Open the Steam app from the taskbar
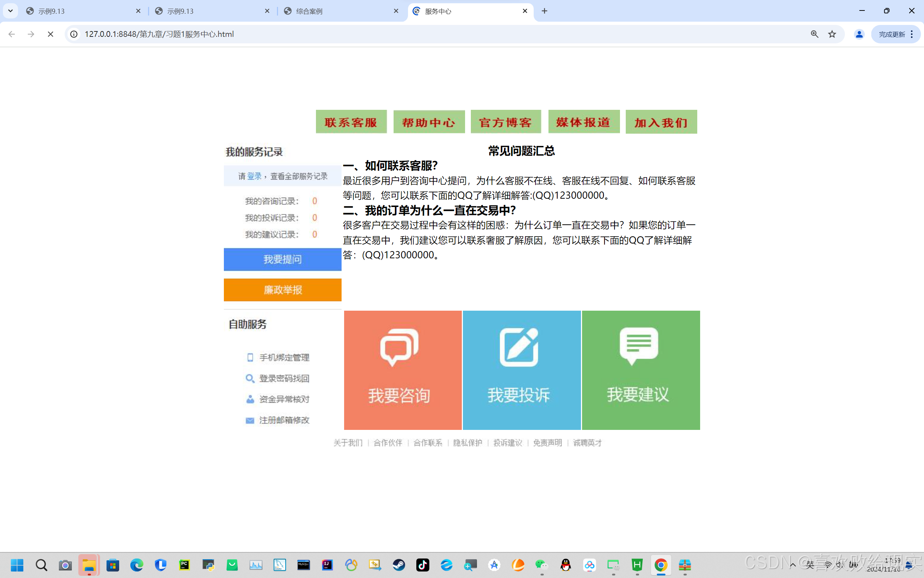 pyautogui.click(x=399, y=565)
